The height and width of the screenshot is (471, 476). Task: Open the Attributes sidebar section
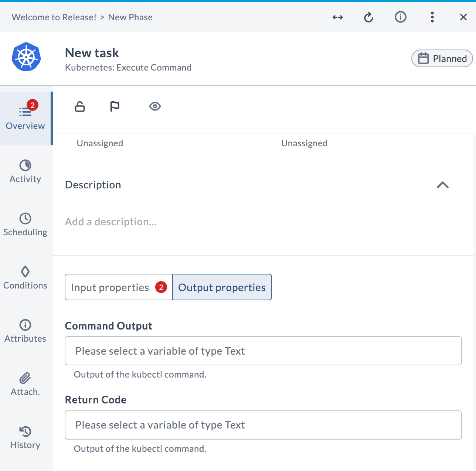pos(25,331)
